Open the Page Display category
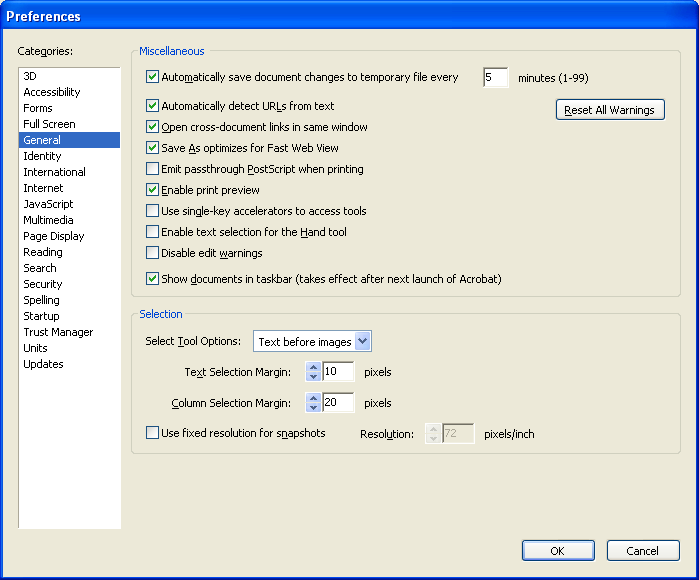 54,236
